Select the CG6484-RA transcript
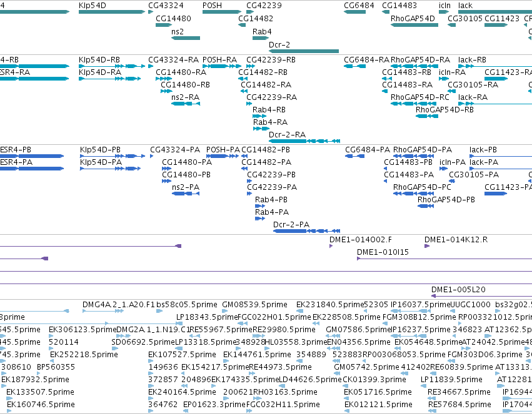 tap(354, 66)
